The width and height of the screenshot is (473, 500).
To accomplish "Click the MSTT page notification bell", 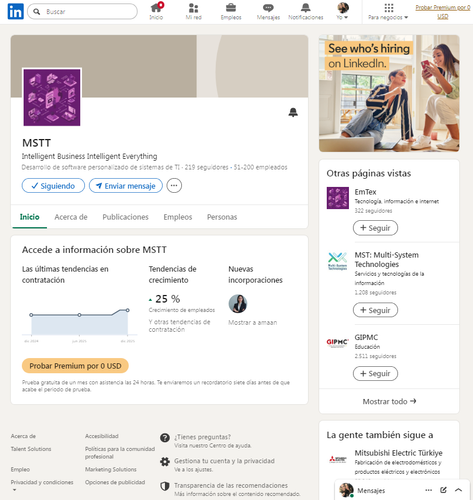I will click(293, 112).
